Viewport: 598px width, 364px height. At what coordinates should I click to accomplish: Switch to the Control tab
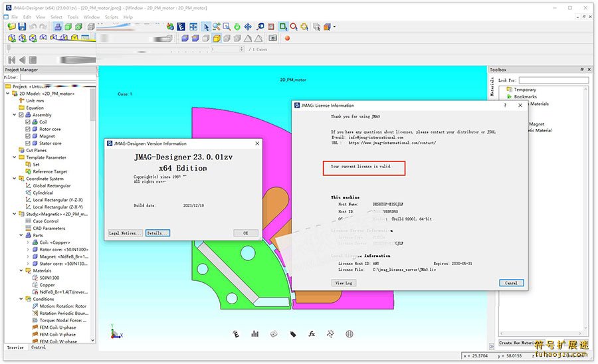(39, 347)
